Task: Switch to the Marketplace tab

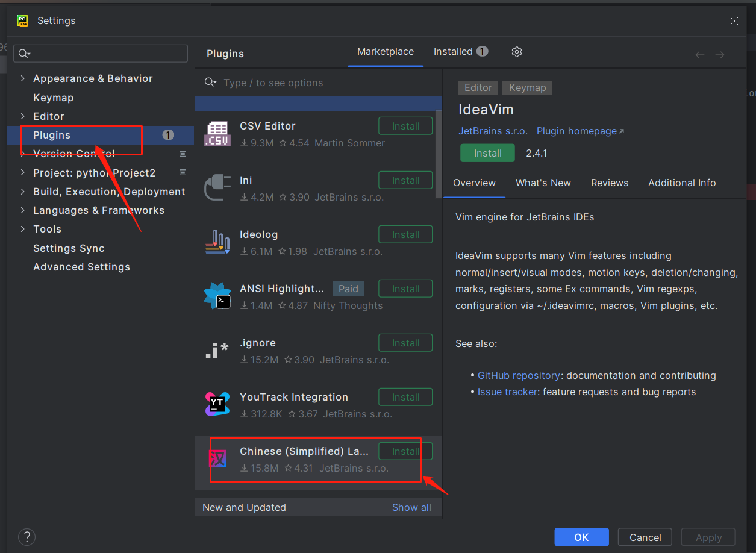Action: 386,52
